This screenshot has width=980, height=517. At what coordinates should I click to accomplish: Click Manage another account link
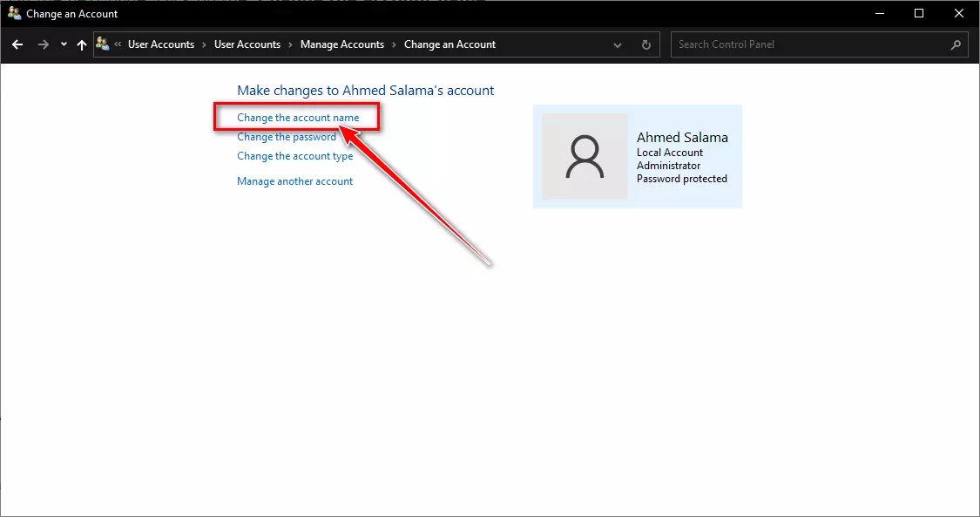pyautogui.click(x=295, y=181)
